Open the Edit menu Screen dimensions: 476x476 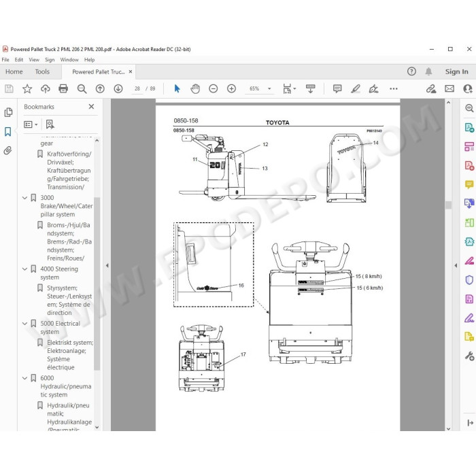coord(19,60)
